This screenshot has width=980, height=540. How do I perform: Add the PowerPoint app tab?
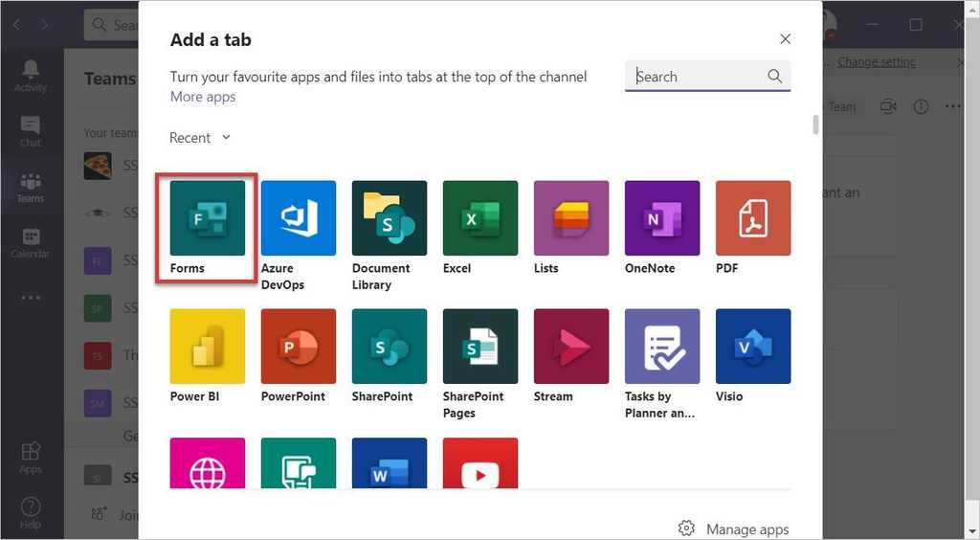(298, 347)
